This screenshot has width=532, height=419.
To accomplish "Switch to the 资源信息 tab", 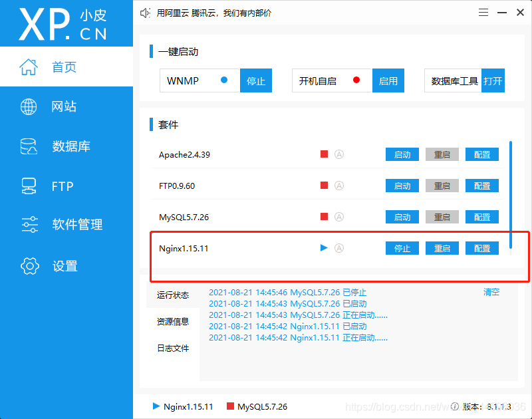I will pos(173,321).
